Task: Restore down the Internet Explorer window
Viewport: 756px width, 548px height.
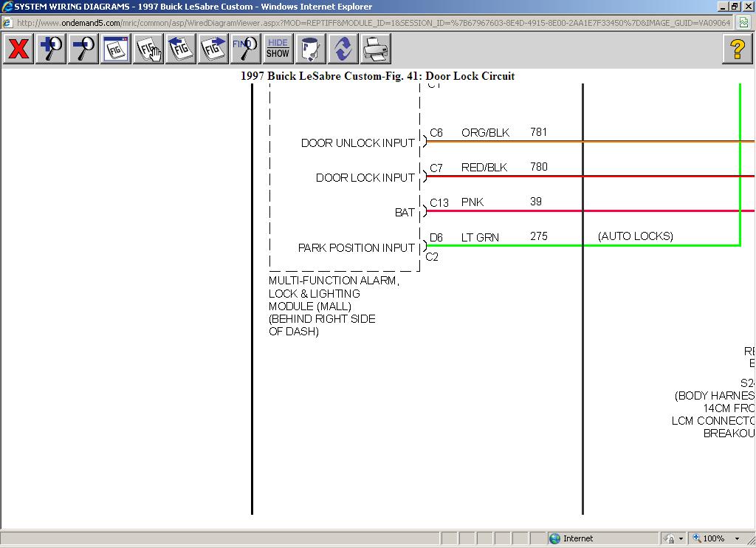Action: (x=735, y=7)
